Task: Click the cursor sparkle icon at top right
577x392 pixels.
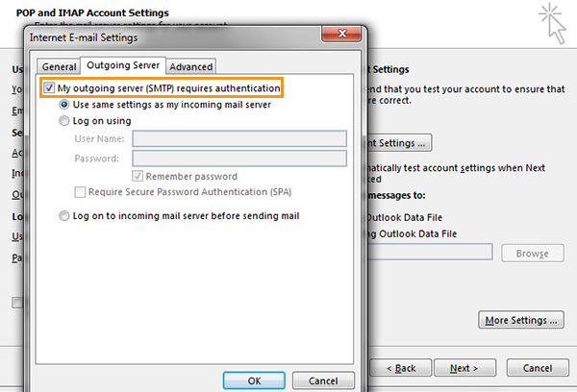Action: 552,23
